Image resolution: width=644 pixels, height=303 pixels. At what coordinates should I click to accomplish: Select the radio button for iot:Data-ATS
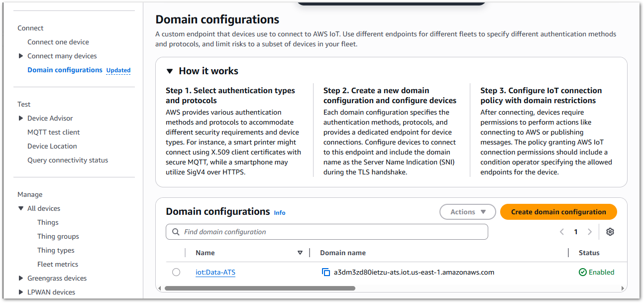pos(176,272)
